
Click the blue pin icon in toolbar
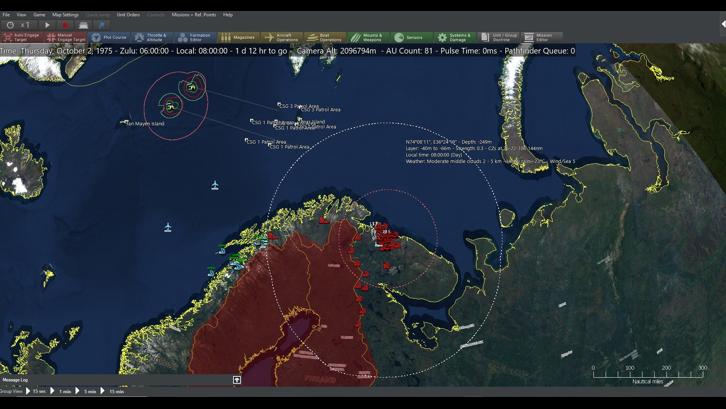(102, 25)
